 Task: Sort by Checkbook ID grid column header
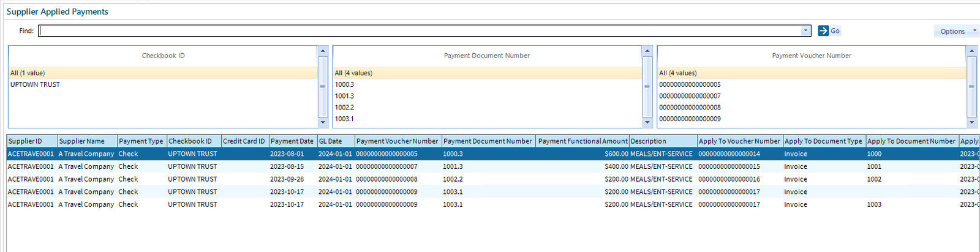194,141
